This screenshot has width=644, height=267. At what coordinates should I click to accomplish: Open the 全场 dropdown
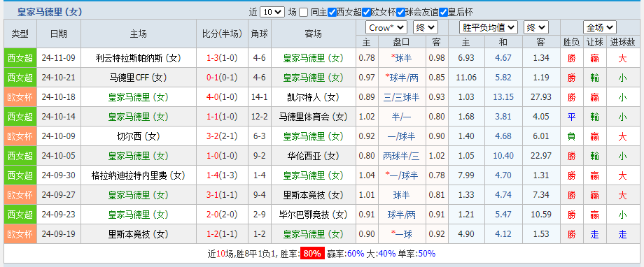pos(600,28)
